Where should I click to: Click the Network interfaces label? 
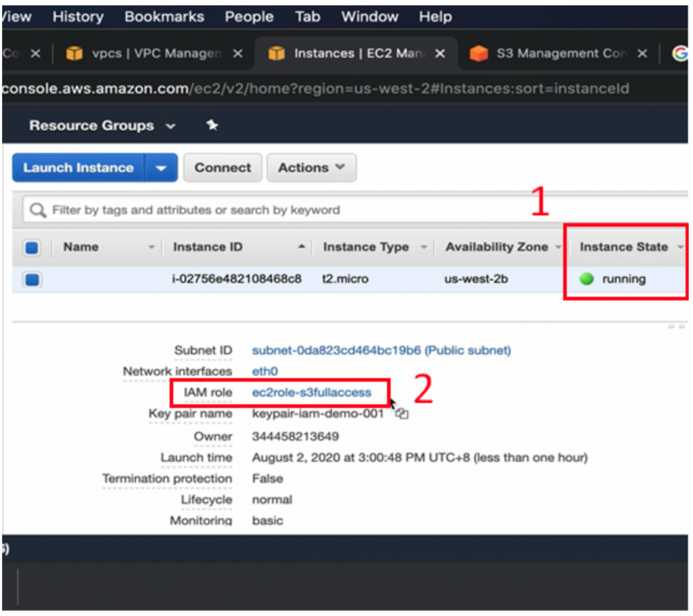pyautogui.click(x=177, y=371)
